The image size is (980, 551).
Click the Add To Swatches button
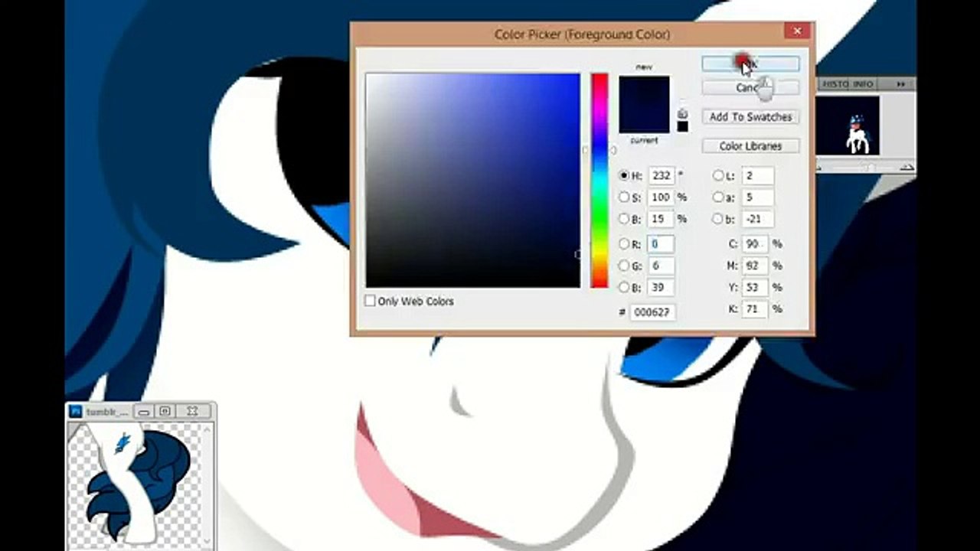click(750, 117)
